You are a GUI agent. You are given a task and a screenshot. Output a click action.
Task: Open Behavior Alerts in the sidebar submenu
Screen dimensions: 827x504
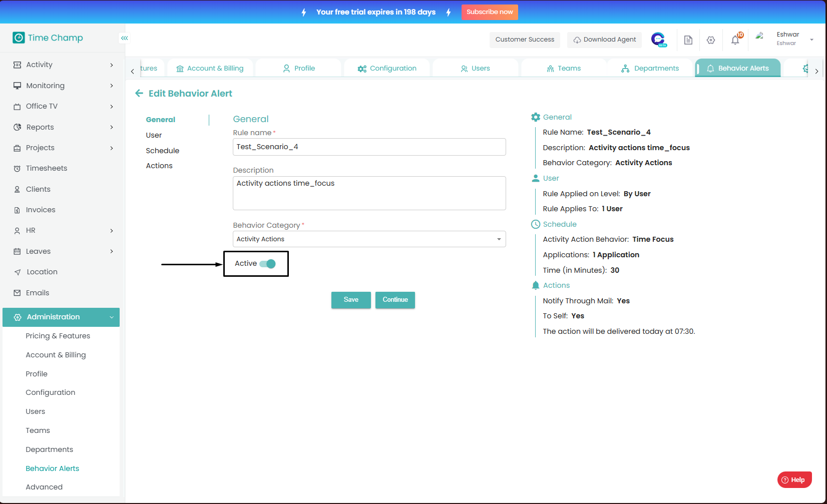click(53, 469)
